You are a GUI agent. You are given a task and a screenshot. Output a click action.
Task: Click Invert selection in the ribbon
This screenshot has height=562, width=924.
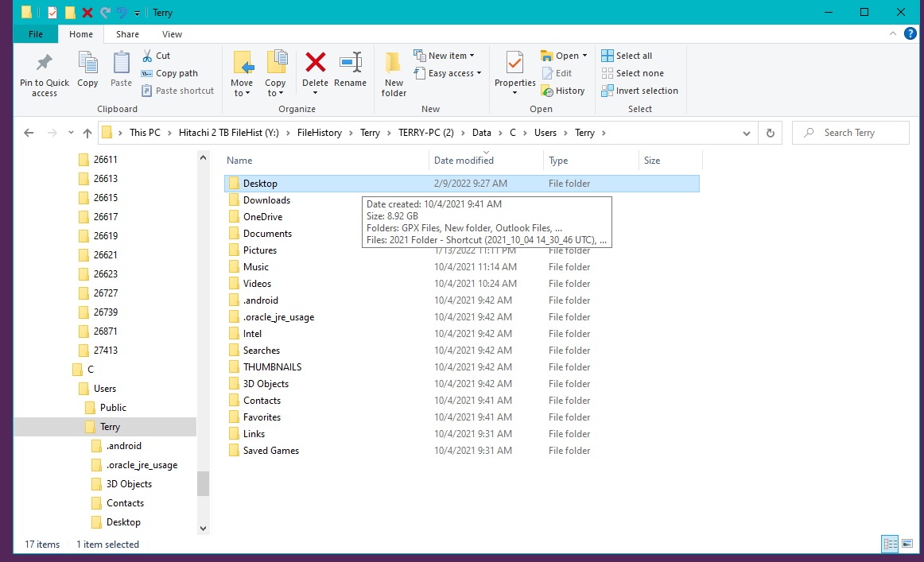640,91
